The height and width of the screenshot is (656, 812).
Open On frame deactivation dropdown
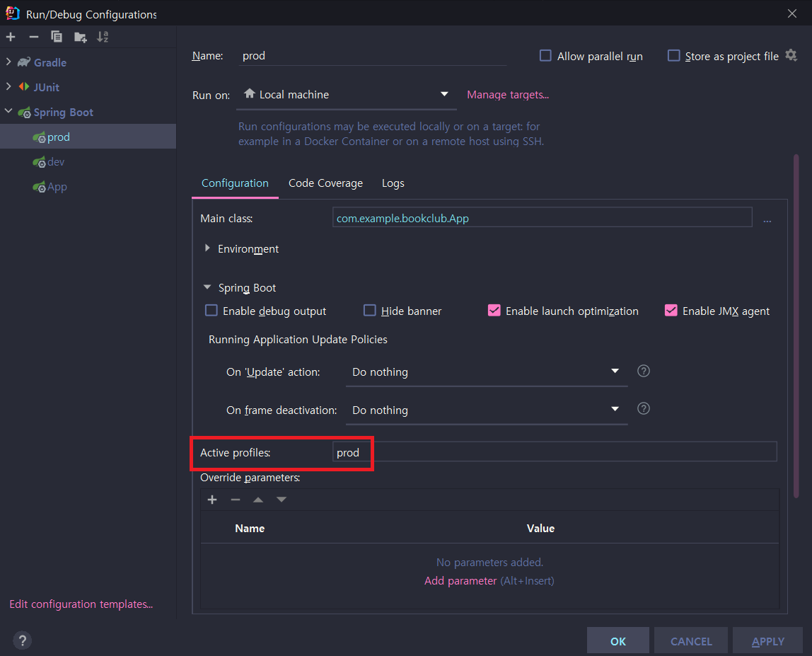coord(486,410)
